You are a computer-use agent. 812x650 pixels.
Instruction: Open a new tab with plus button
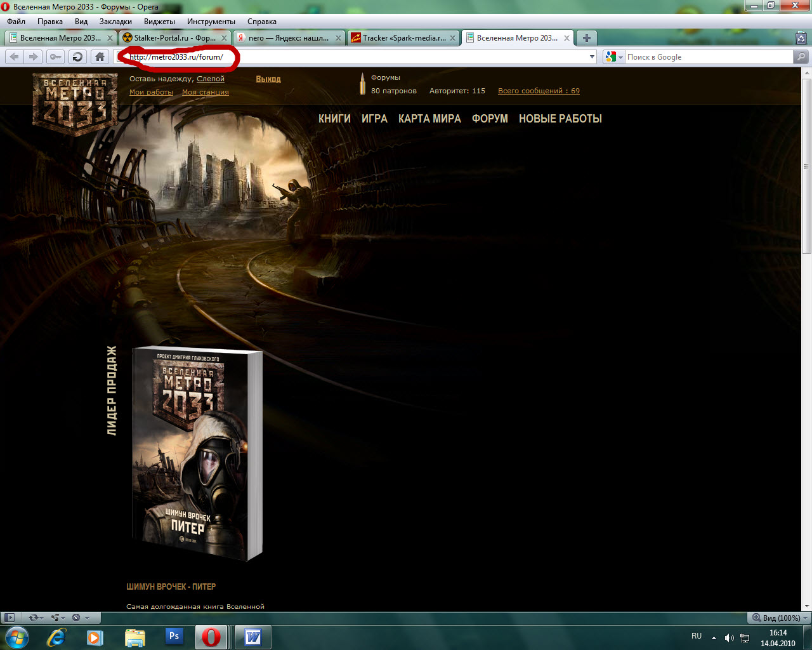(587, 38)
